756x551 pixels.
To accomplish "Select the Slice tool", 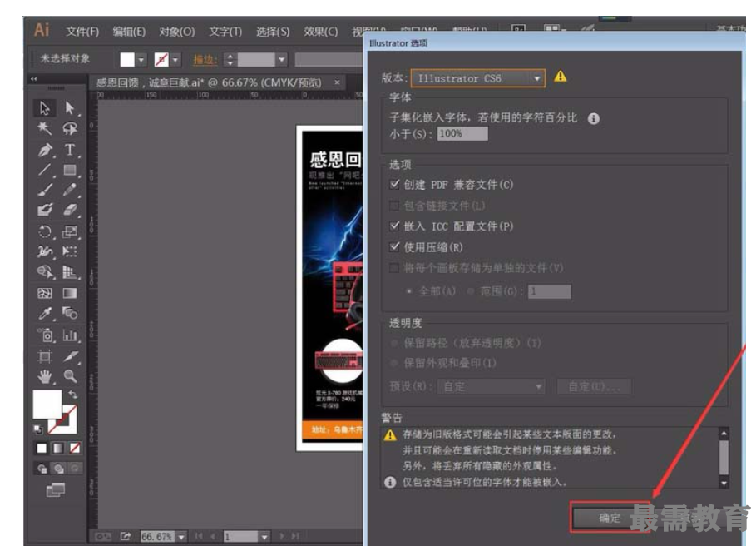I will pyautogui.click(x=70, y=356).
